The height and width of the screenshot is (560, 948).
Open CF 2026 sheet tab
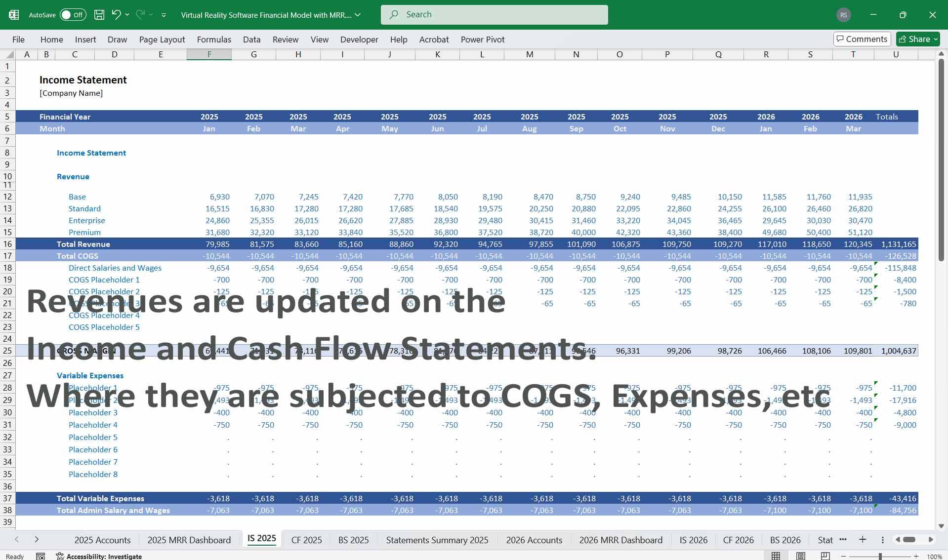click(738, 540)
